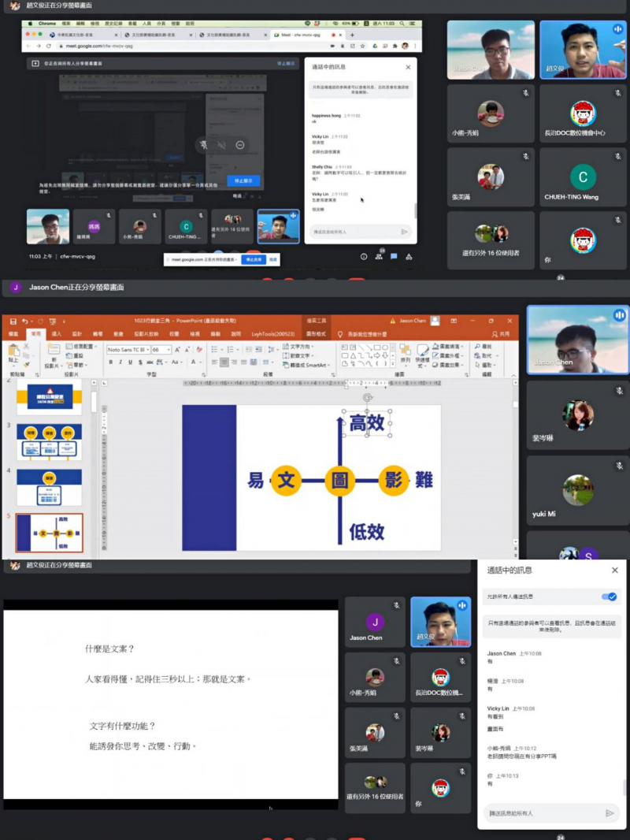
Task: Click the message input field in bottom chat
Action: point(543,812)
